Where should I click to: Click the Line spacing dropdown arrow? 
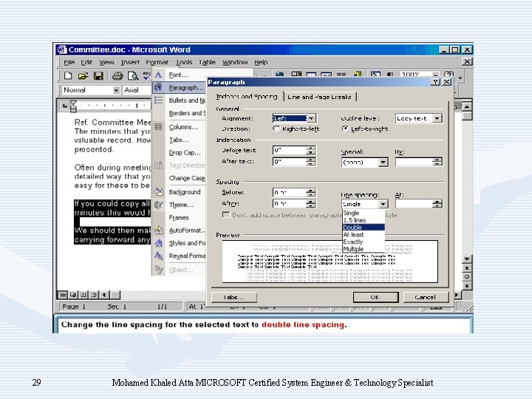[383, 204]
